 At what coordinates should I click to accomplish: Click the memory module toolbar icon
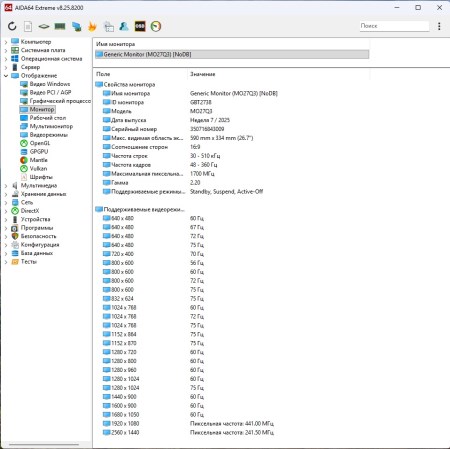[x=60, y=26]
